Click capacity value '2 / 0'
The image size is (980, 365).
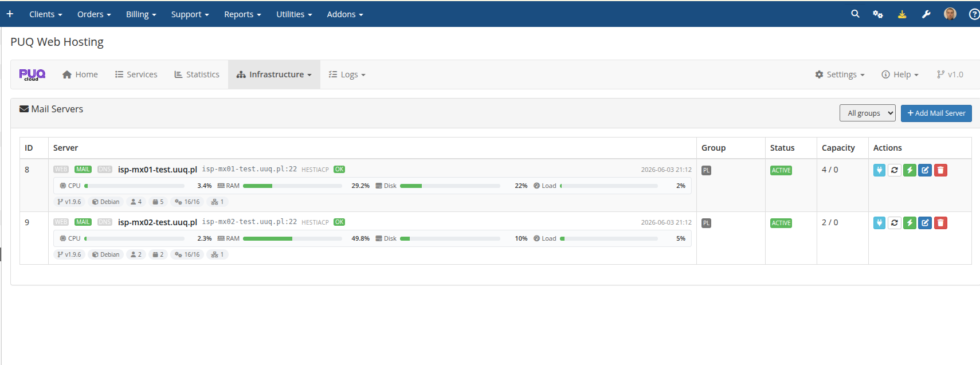[830, 222]
